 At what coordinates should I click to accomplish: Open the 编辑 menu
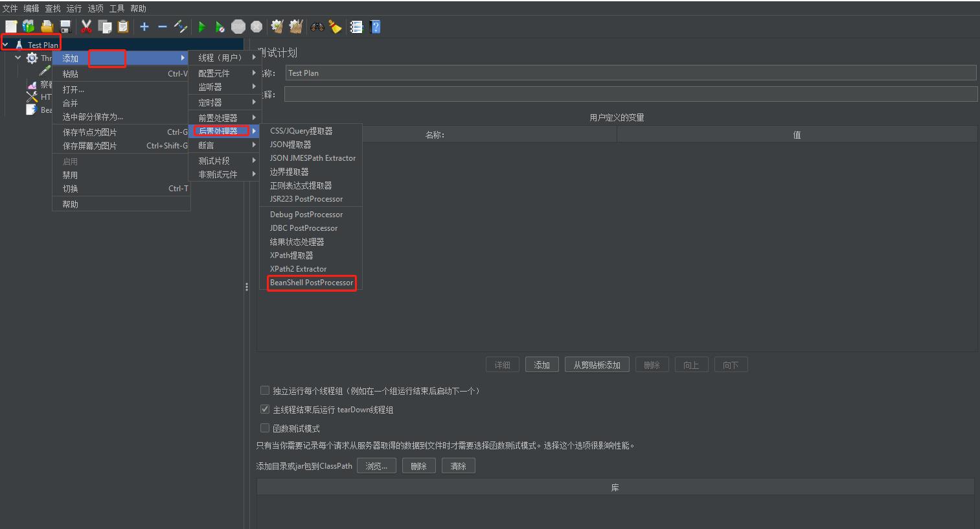[x=31, y=8]
